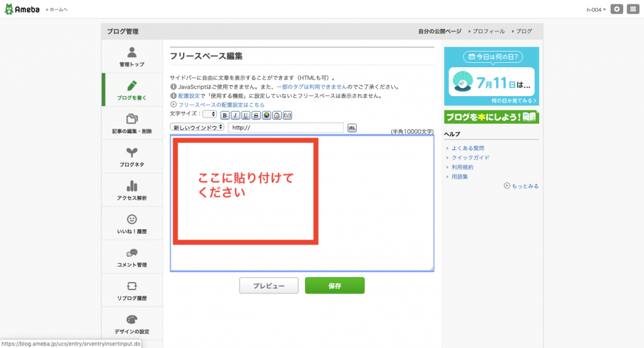Expand the h-004 account dropdown
644x348 pixels.
pyautogui.click(x=596, y=10)
